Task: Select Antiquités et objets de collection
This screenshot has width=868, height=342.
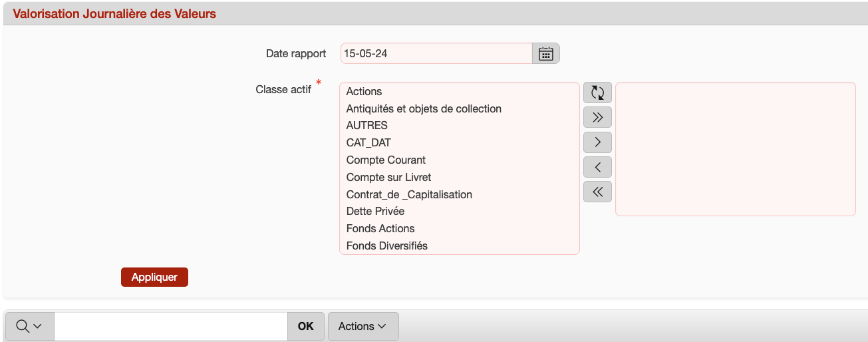Action: point(424,108)
